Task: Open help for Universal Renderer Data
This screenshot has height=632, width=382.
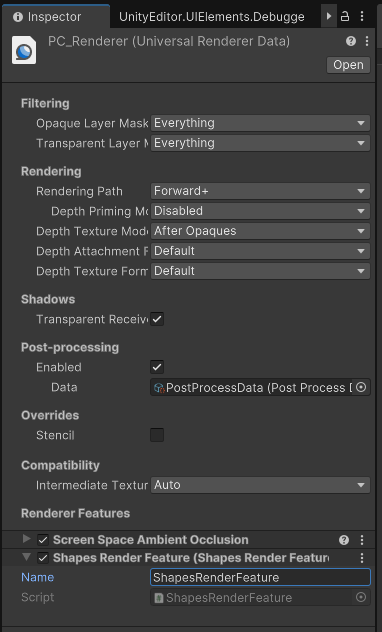Action: tap(351, 41)
